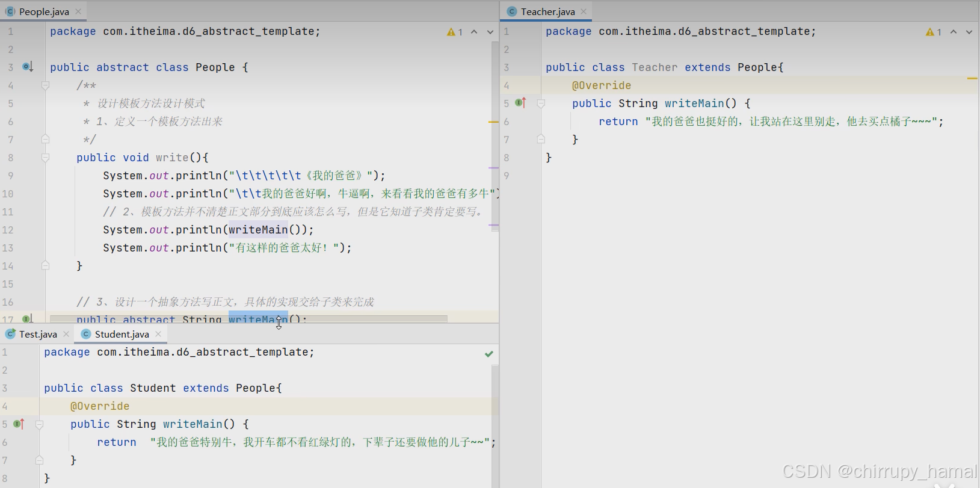
Task: Click the fold end marker at Teacher line 7
Action: [541, 139]
